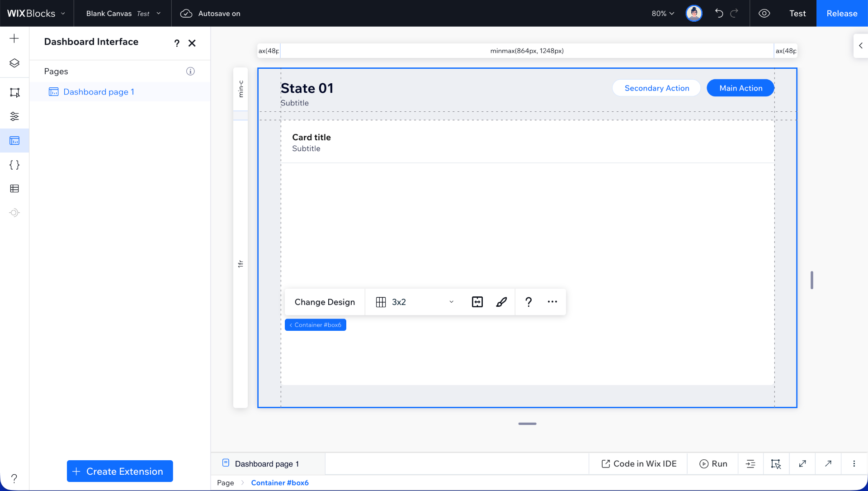The width and height of the screenshot is (868, 491).
Task: Open the Configuration sliders icon
Action: pos(14,116)
